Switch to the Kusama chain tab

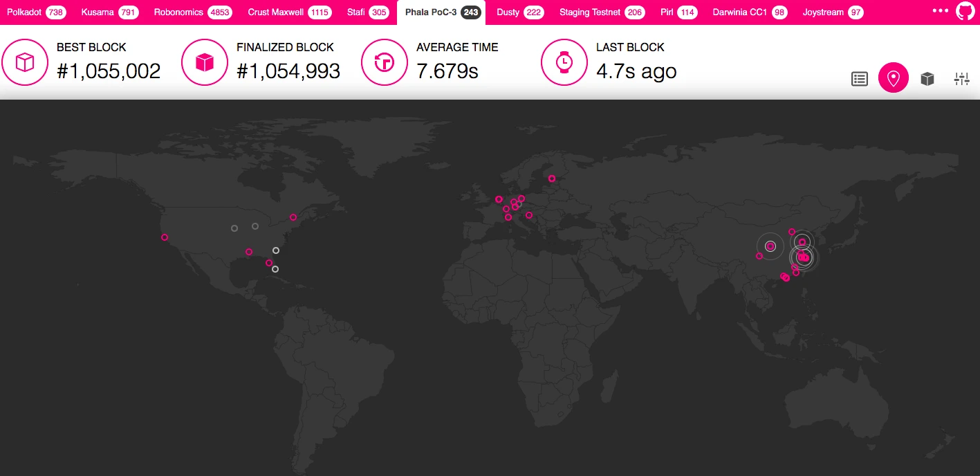pos(110,12)
